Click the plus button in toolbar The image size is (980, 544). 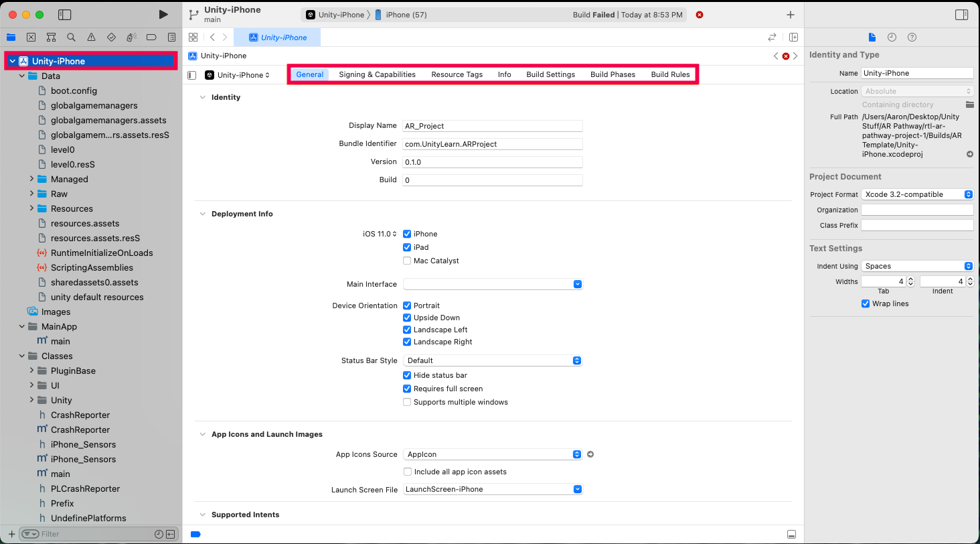791,15
